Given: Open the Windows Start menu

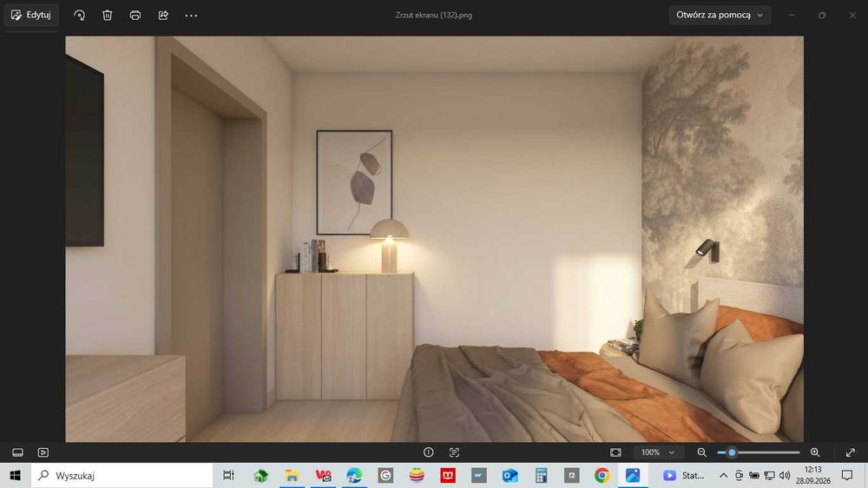Looking at the screenshot, I should pos(15,475).
